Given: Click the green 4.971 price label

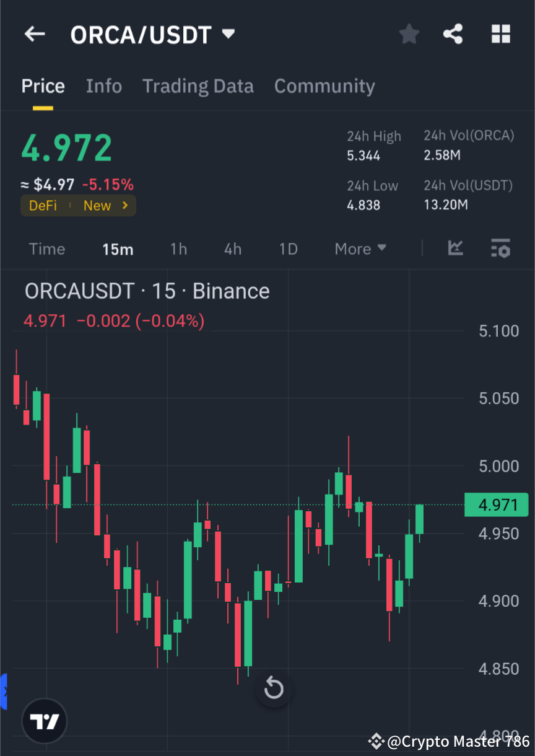Looking at the screenshot, I should 497,504.
